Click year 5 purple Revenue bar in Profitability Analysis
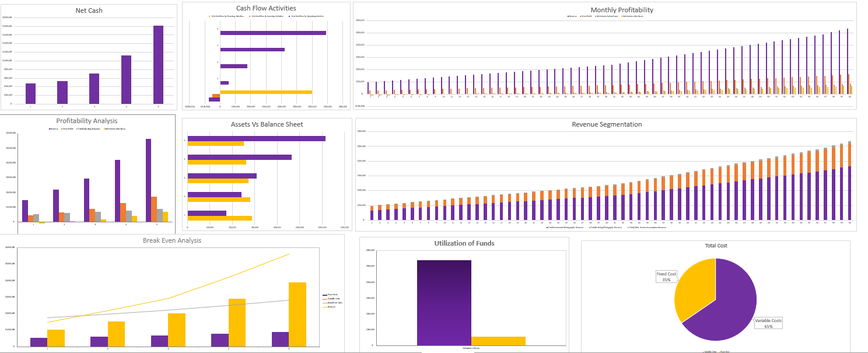Viewport: 868px width, 353px height. 149,180
